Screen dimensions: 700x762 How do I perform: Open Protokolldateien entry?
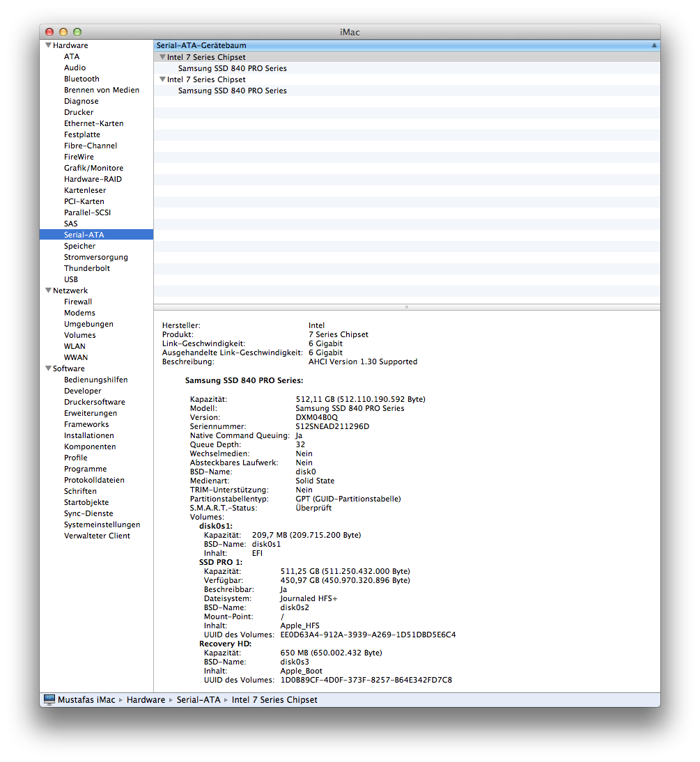click(94, 480)
